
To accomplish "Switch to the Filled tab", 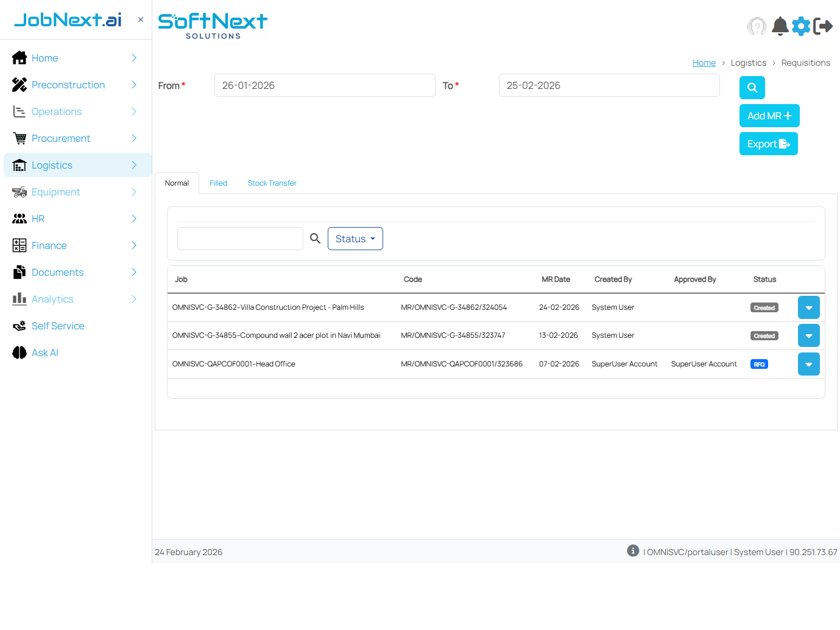I will [218, 183].
